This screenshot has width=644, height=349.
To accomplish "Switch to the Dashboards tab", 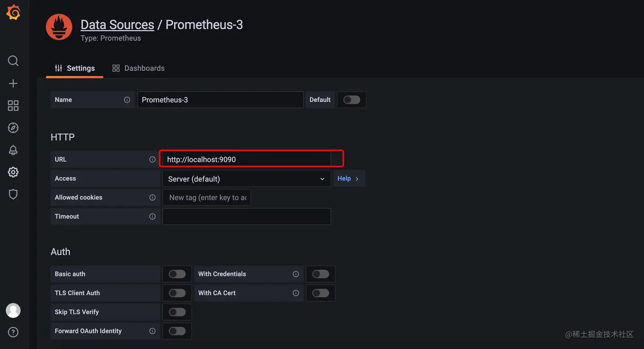I will [138, 68].
